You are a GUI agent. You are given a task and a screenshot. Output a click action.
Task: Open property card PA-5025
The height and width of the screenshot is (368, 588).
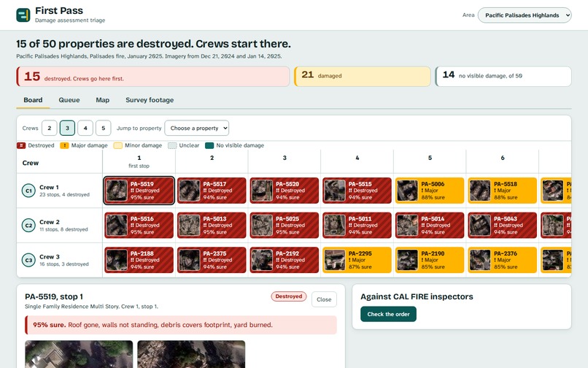click(285, 226)
